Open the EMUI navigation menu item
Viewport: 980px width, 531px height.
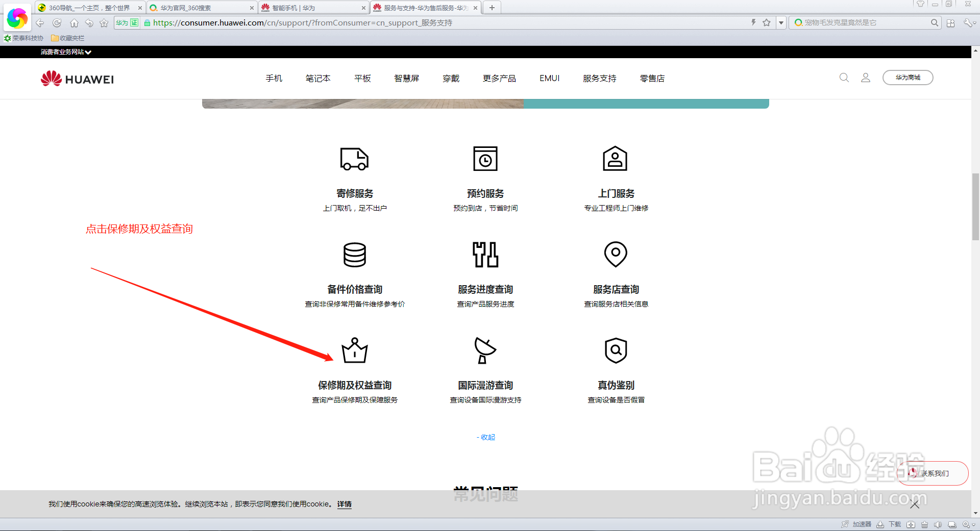coord(549,78)
